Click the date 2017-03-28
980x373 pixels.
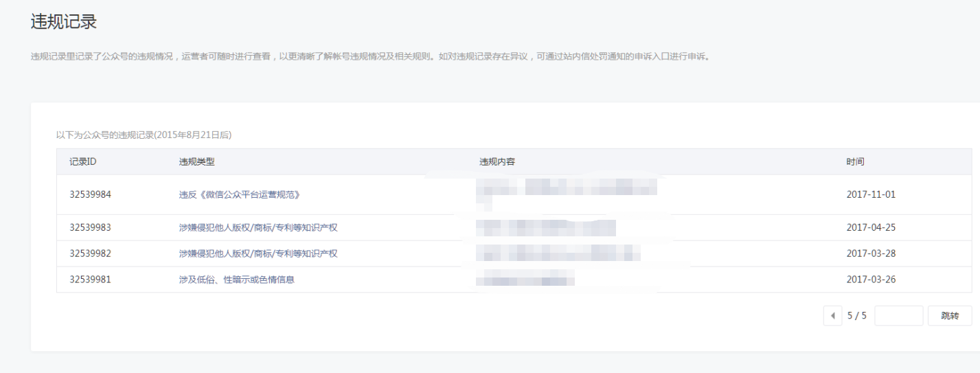871,253
